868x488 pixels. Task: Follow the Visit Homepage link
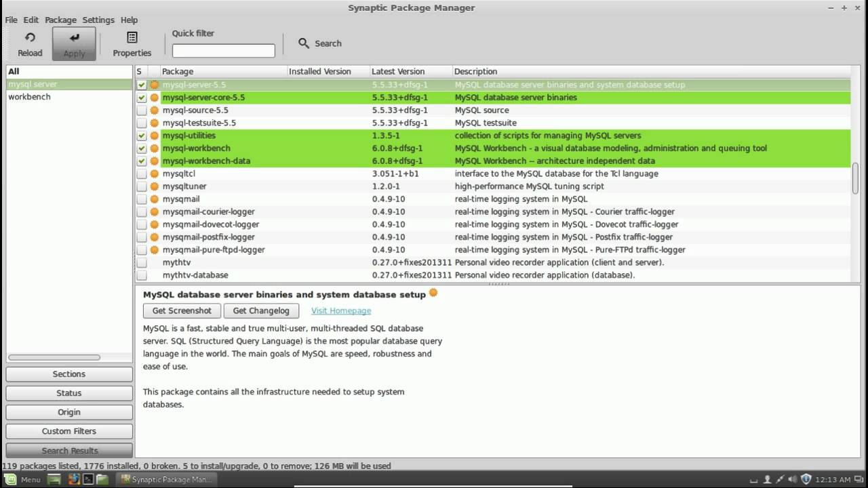click(341, 310)
